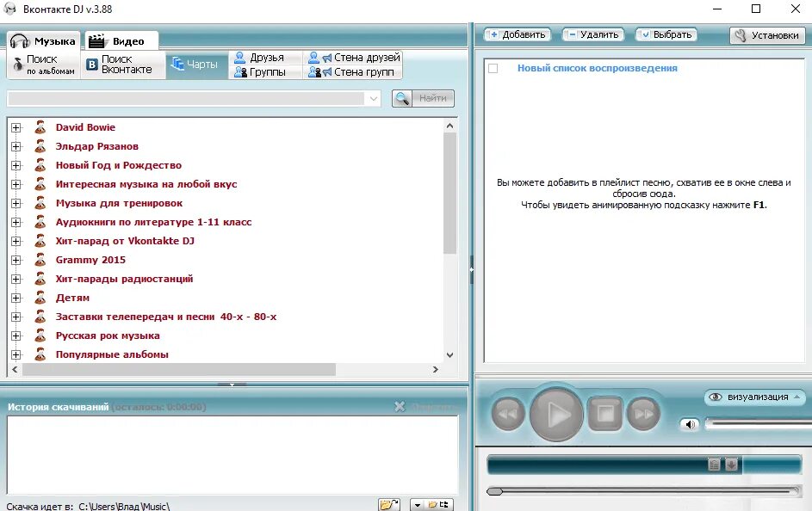
Task: Click horizontal scrollbar right arrow
Action: coord(435,369)
